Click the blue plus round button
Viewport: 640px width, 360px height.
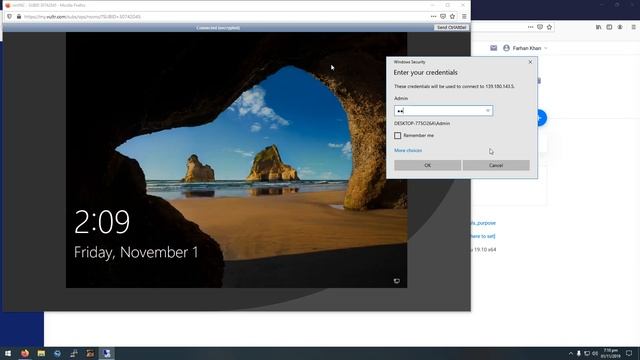click(x=542, y=118)
